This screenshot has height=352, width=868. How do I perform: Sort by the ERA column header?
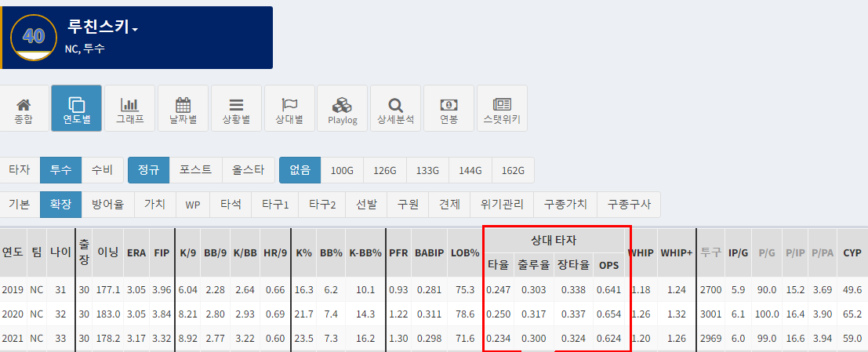click(136, 252)
